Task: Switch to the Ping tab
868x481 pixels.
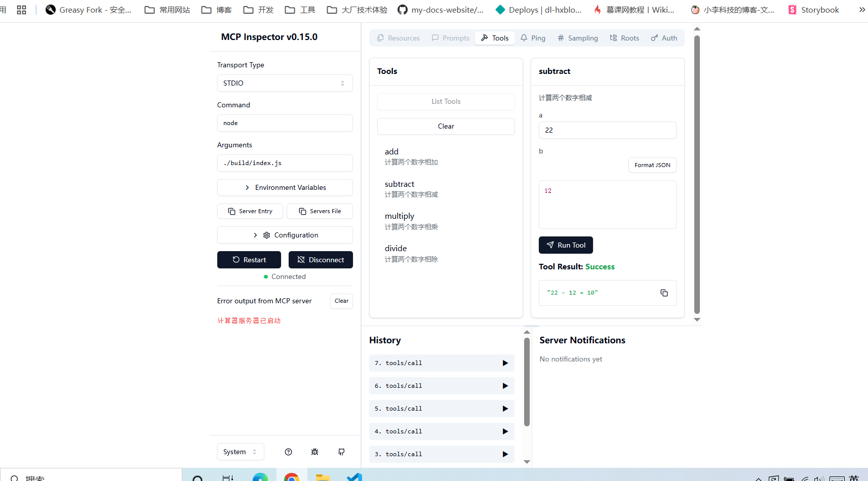Action: 533,38
